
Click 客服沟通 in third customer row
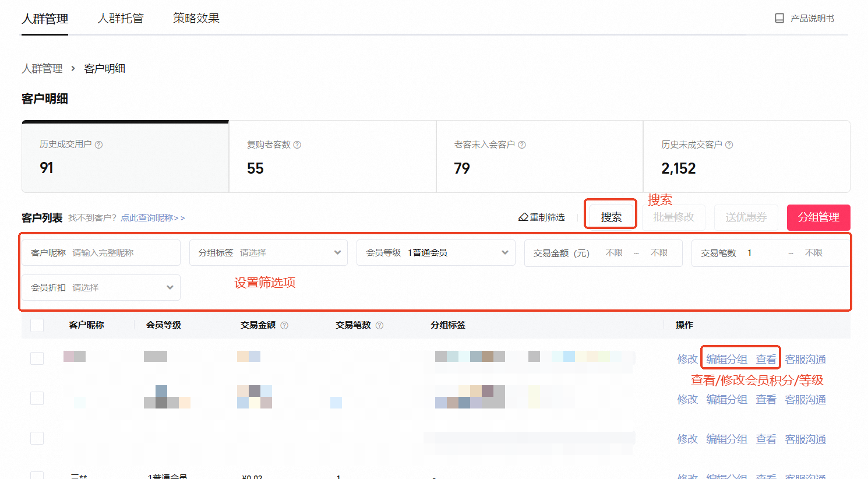click(x=806, y=439)
